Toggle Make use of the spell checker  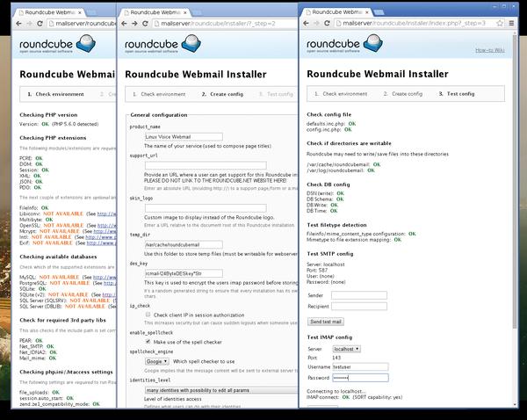[x=148, y=341]
